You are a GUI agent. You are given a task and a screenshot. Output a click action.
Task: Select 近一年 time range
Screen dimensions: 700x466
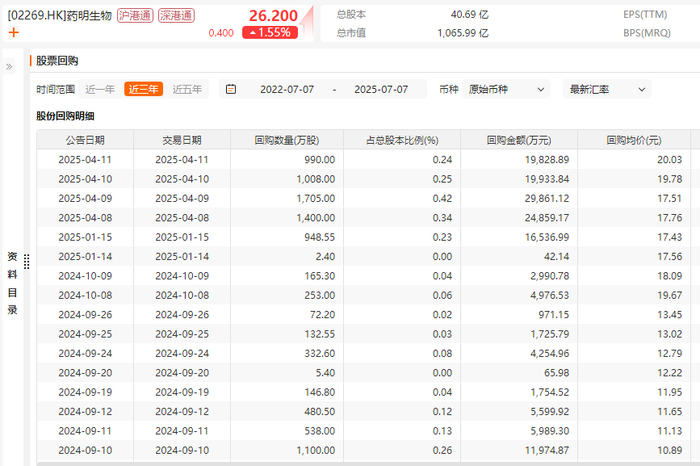click(x=100, y=89)
